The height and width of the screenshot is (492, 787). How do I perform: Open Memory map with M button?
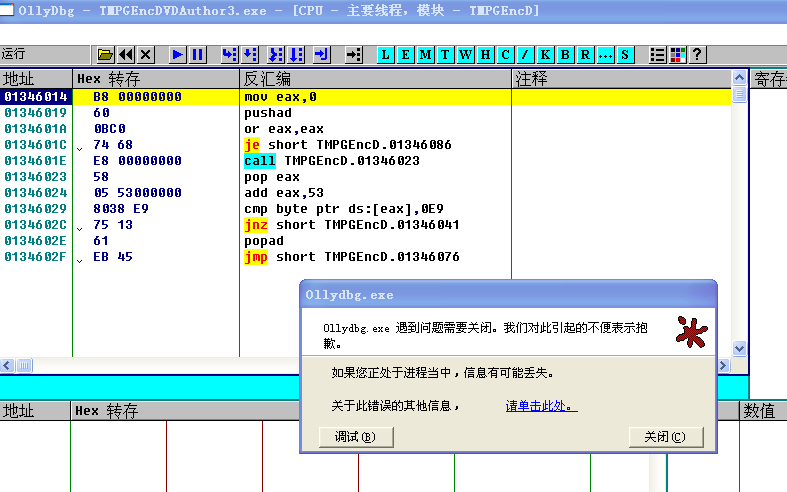(x=425, y=54)
